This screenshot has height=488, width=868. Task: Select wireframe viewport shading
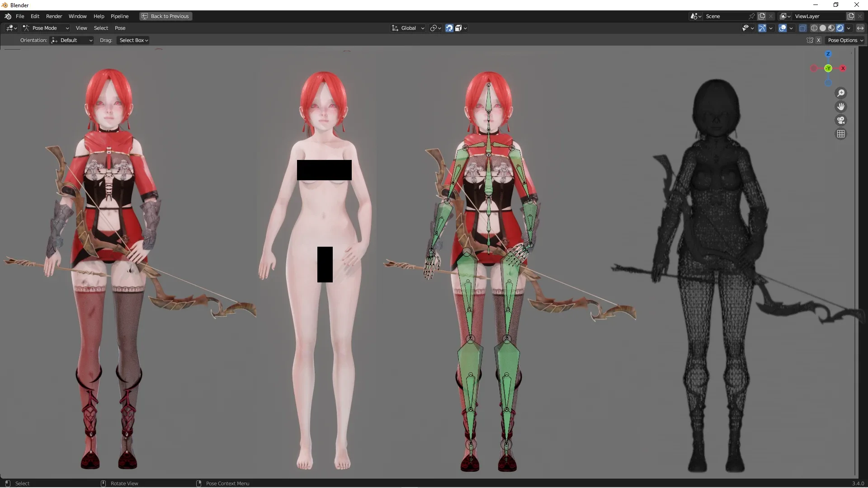pyautogui.click(x=814, y=28)
